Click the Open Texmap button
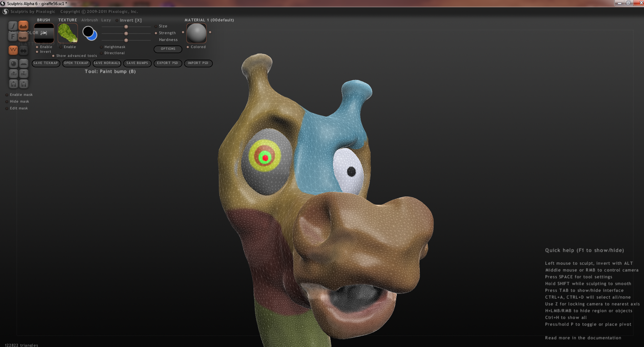 coord(76,63)
